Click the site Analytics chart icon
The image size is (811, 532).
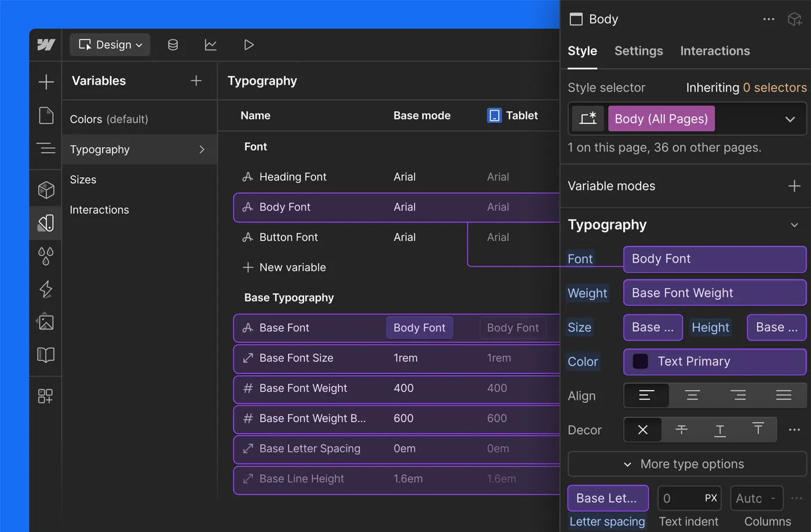point(211,45)
